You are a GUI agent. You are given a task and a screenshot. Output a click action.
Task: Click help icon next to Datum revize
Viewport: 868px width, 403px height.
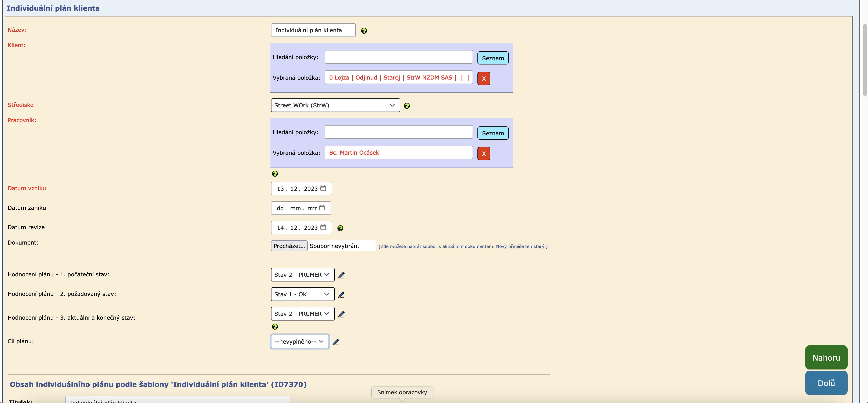coord(340,228)
